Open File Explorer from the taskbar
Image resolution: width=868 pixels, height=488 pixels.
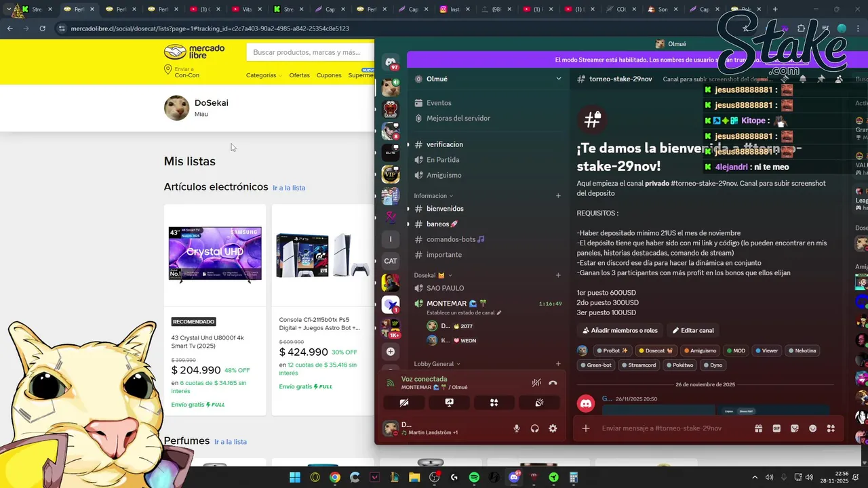click(414, 477)
